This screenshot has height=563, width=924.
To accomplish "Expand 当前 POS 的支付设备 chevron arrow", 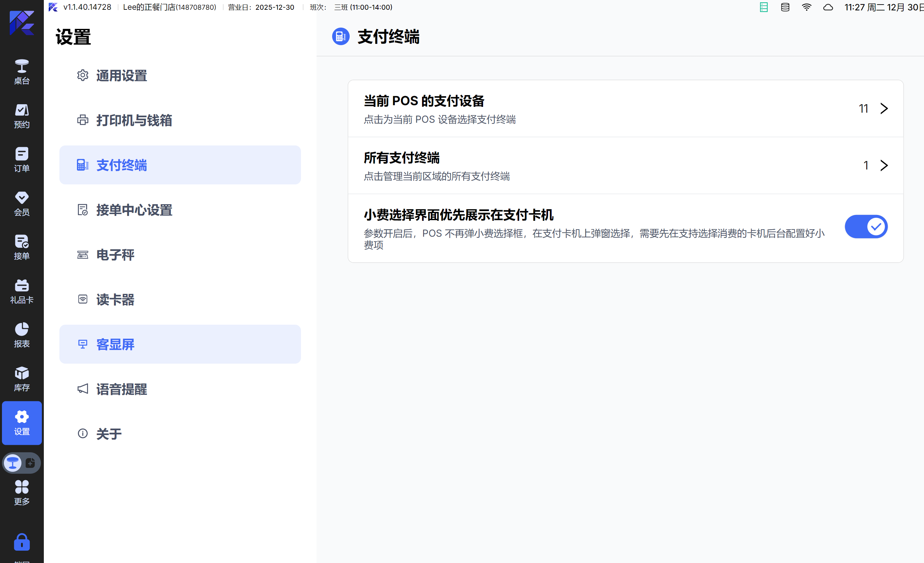I will [884, 108].
